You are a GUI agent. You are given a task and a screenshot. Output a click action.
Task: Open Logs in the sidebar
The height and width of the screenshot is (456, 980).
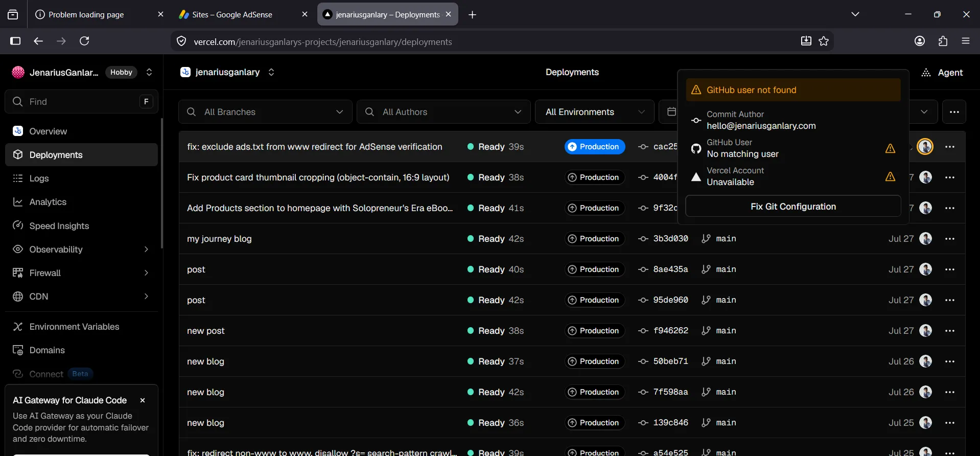(x=81, y=178)
